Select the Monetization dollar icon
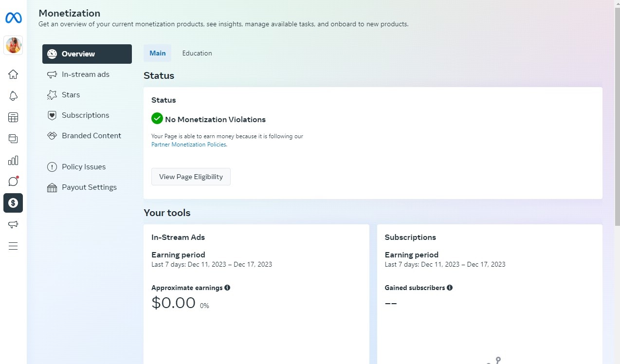This screenshot has width=620, height=364. pyautogui.click(x=13, y=203)
